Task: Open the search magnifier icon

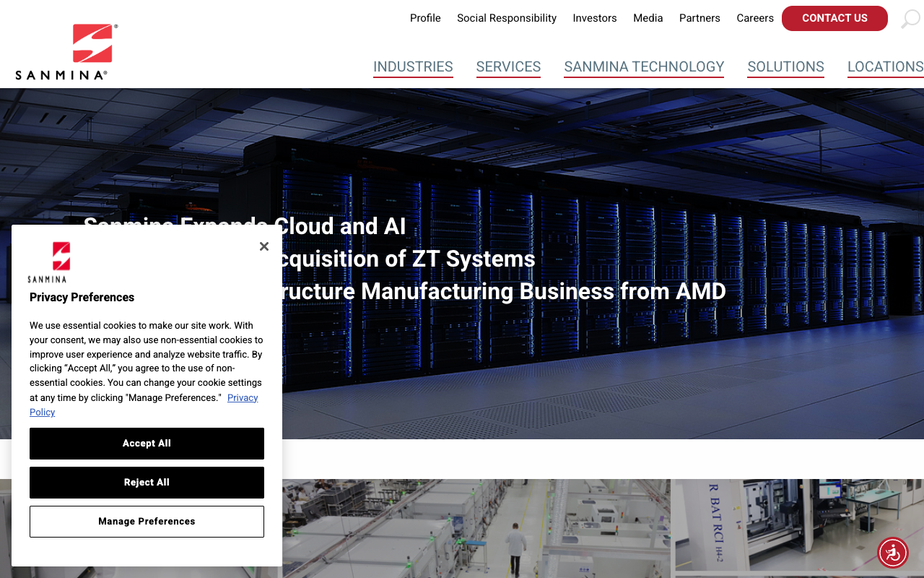Action: point(910,19)
